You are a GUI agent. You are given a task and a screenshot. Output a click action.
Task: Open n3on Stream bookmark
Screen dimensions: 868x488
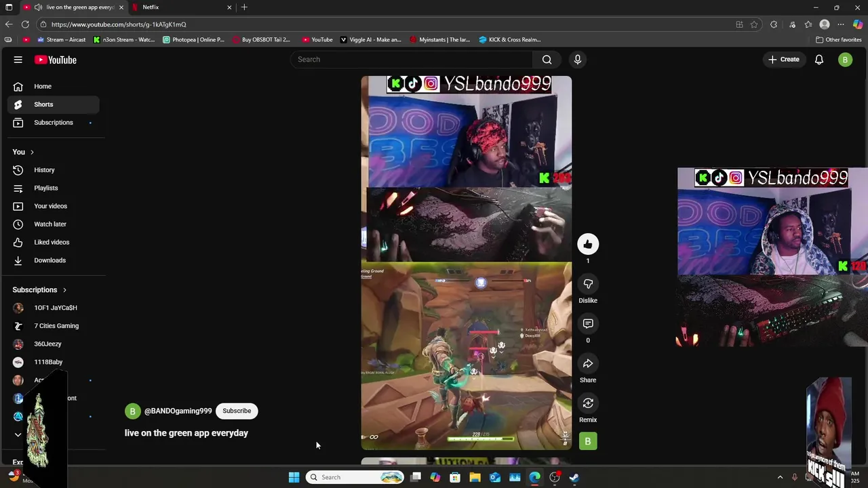(x=124, y=40)
